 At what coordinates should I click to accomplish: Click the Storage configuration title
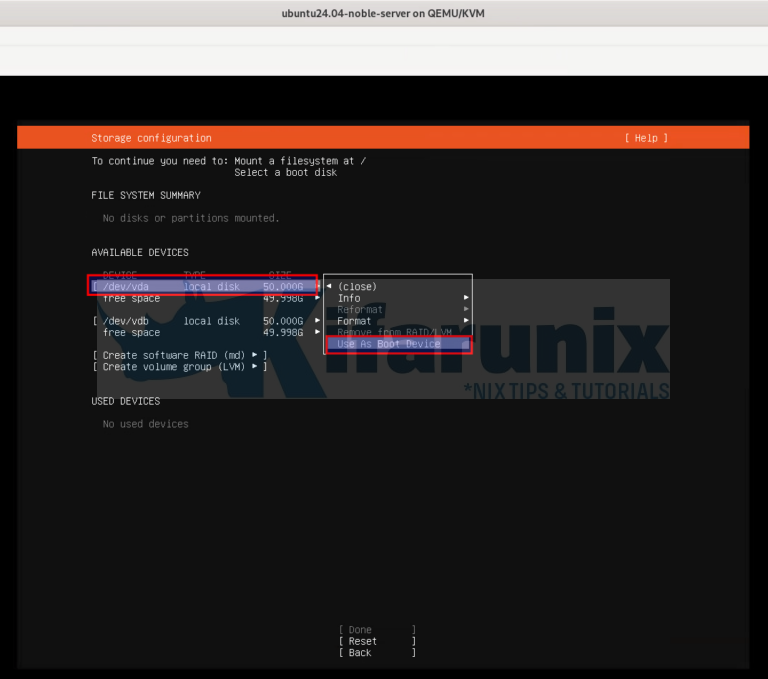[151, 138]
